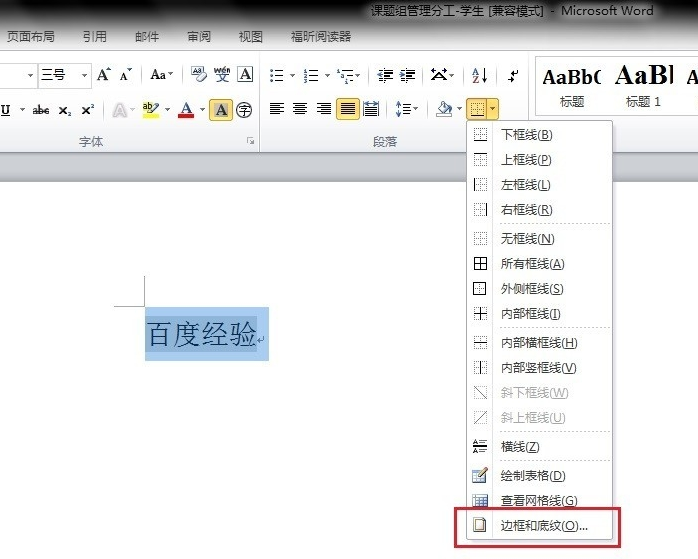
Task: Apply red font color
Action: pos(186,110)
